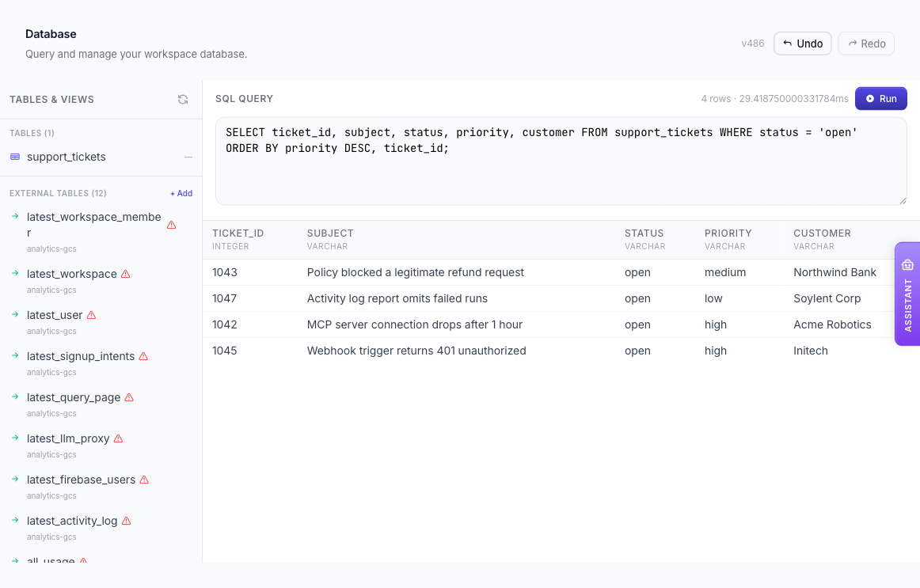Collapse support_tickets with the dash icon
This screenshot has width=920, height=588.
(x=188, y=157)
